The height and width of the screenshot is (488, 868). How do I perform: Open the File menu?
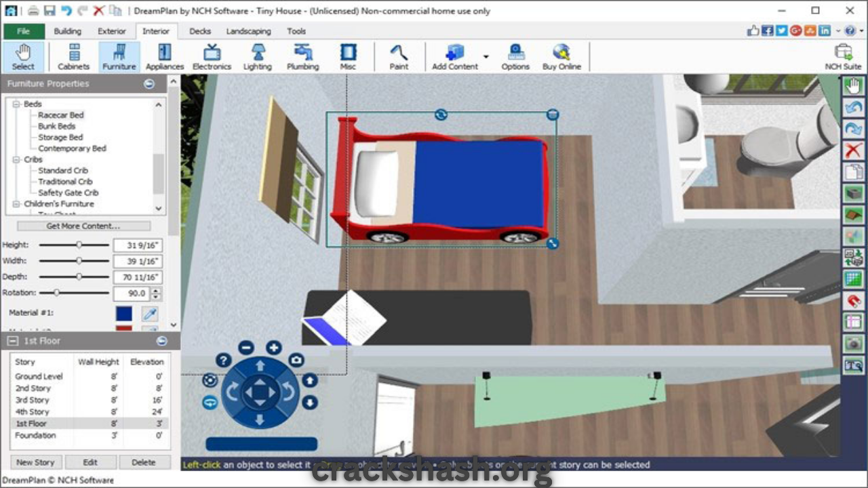[24, 31]
